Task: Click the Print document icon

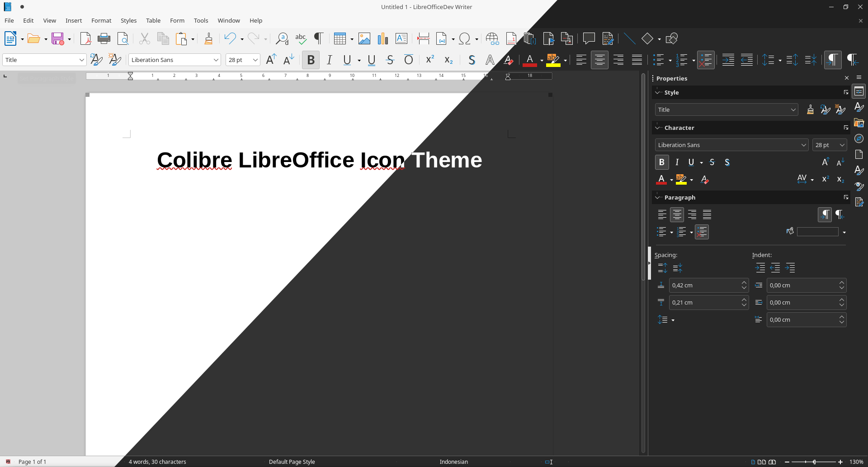Action: tap(104, 39)
